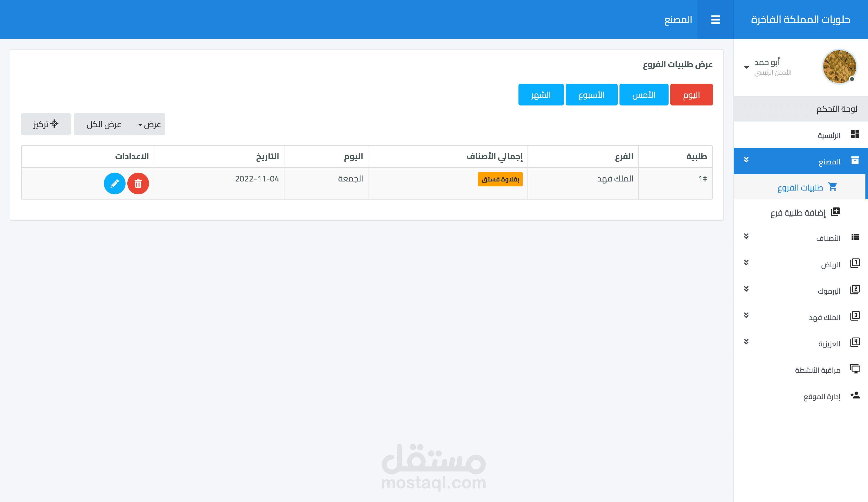The width and height of the screenshot is (868, 502).
Task: Collapse the المصنع sidebar section
Action: [x=746, y=160]
